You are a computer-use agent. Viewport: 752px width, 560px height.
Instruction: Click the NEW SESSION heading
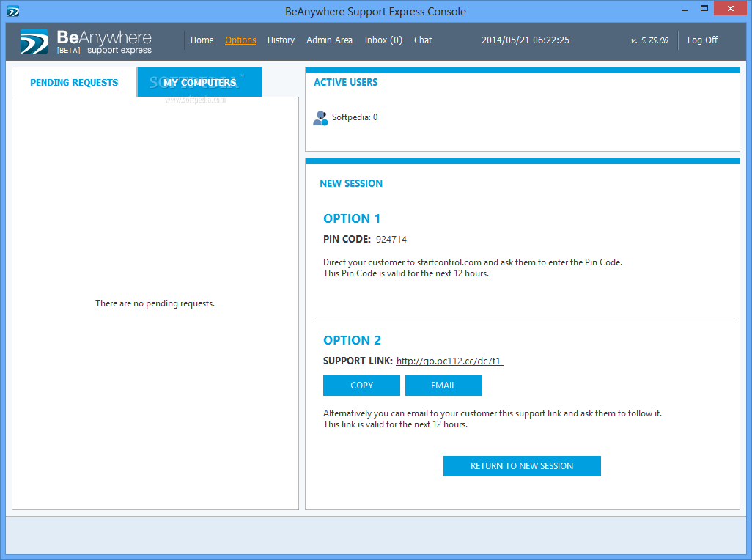tap(351, 184)
